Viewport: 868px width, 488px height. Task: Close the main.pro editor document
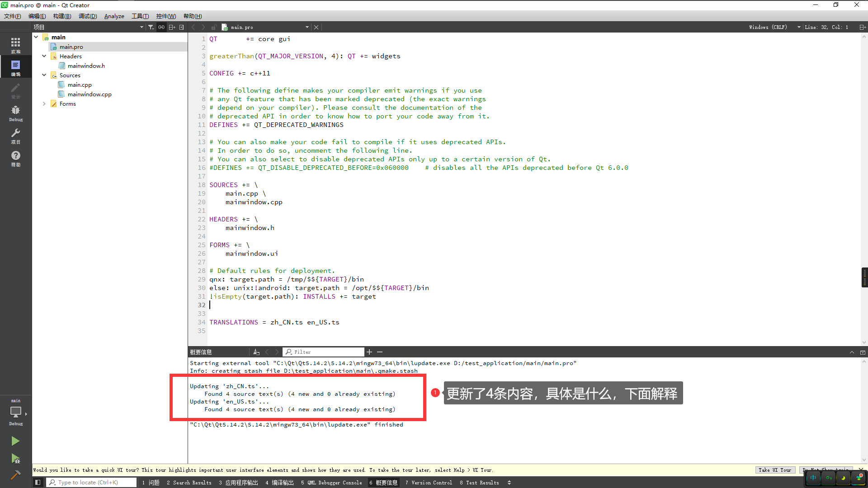tap(316, 27)
